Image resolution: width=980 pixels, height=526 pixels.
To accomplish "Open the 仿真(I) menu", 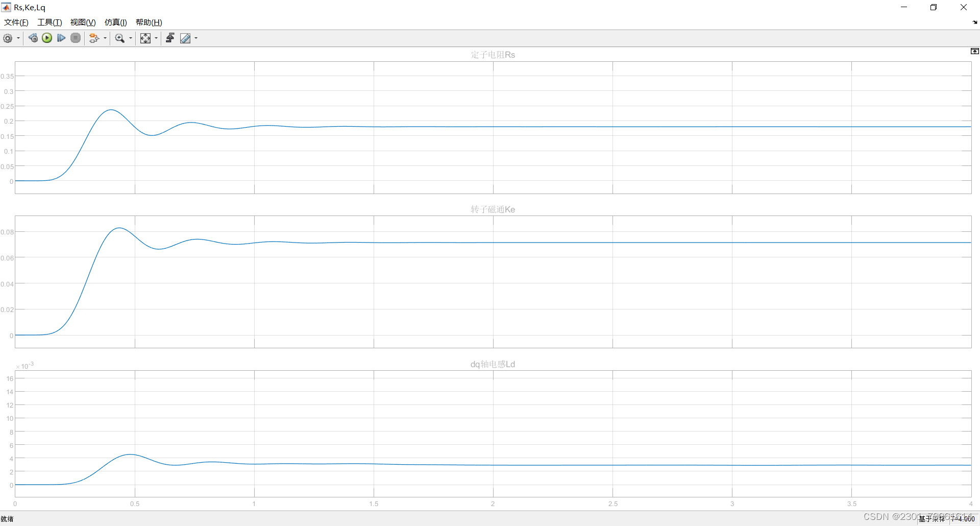I will pos(116,22).
